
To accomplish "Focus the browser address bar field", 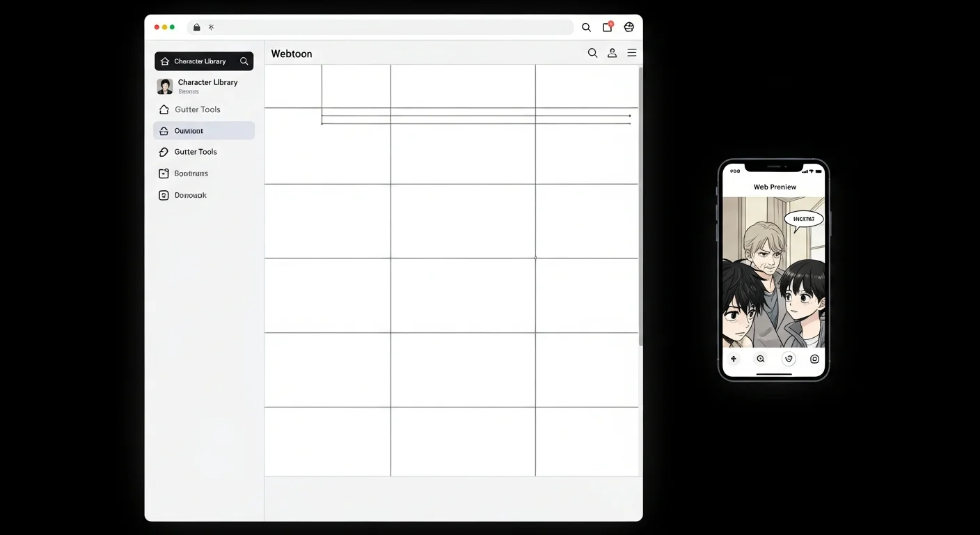I will (x=380, y=27).
